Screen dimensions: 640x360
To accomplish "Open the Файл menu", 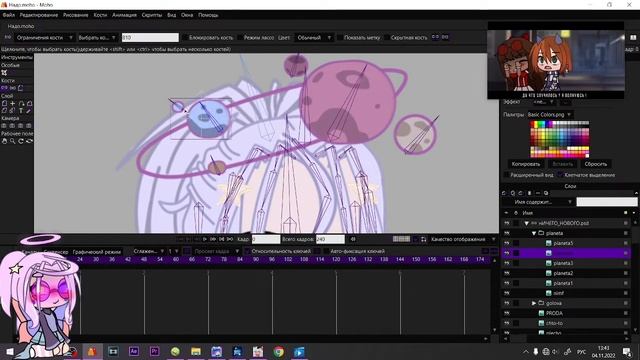I will 9,15.
